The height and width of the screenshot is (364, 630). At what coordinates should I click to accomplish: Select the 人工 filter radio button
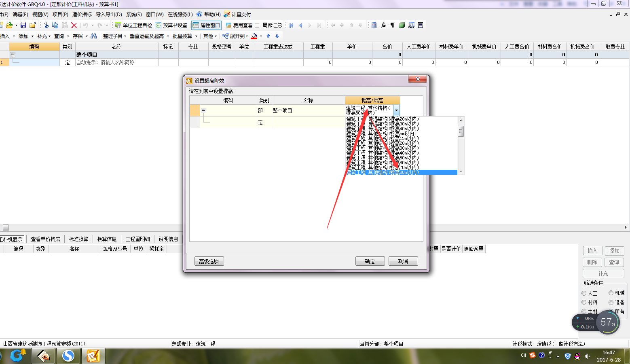(x=584, y=293)
